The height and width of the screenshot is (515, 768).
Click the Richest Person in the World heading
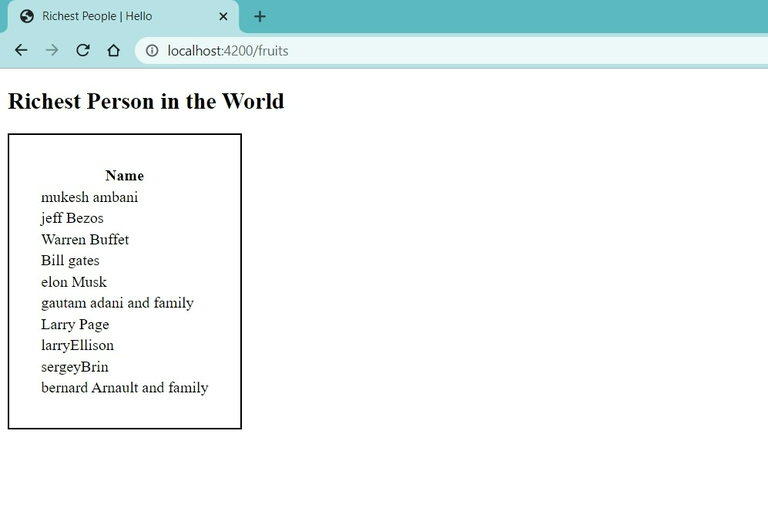point(146,101)
